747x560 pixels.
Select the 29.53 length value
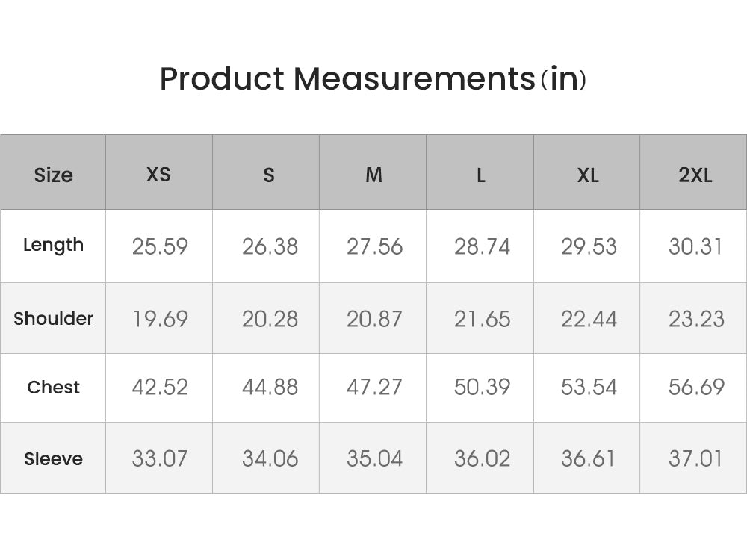click(x=589, y=246)
